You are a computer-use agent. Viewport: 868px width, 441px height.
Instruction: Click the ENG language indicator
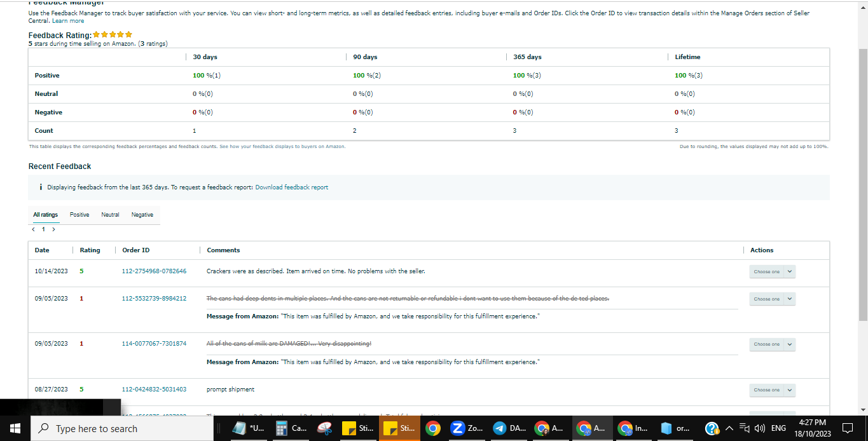click(778, 428)
